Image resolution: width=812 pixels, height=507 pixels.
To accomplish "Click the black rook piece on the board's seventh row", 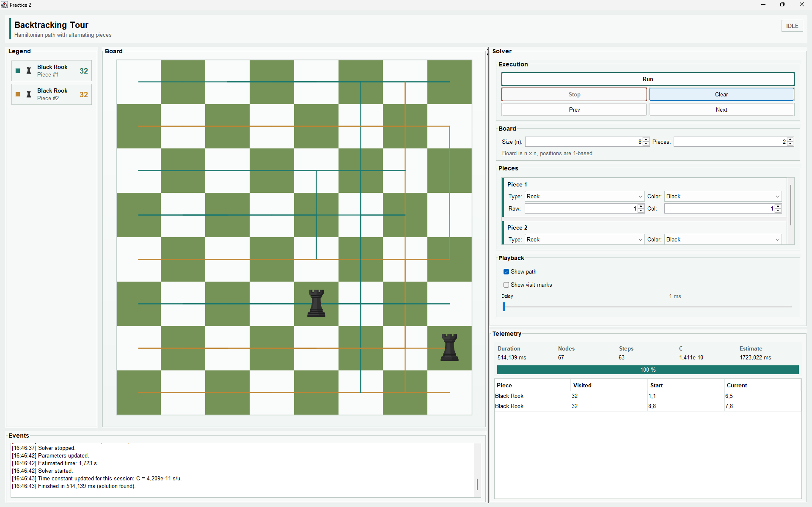I will (x=449, y=348).
